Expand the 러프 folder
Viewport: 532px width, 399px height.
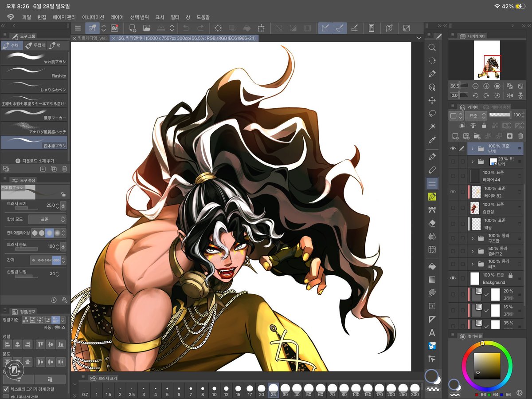tap(473, 265)
